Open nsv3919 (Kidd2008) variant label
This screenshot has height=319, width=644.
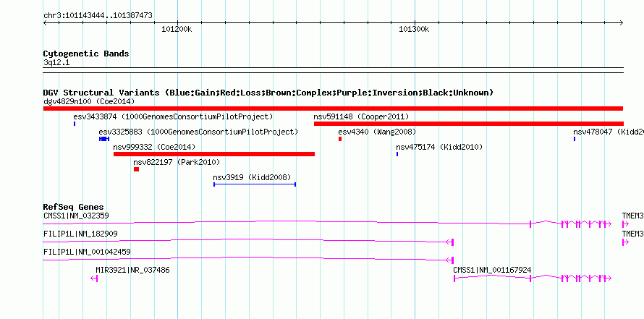pos(252,177)
